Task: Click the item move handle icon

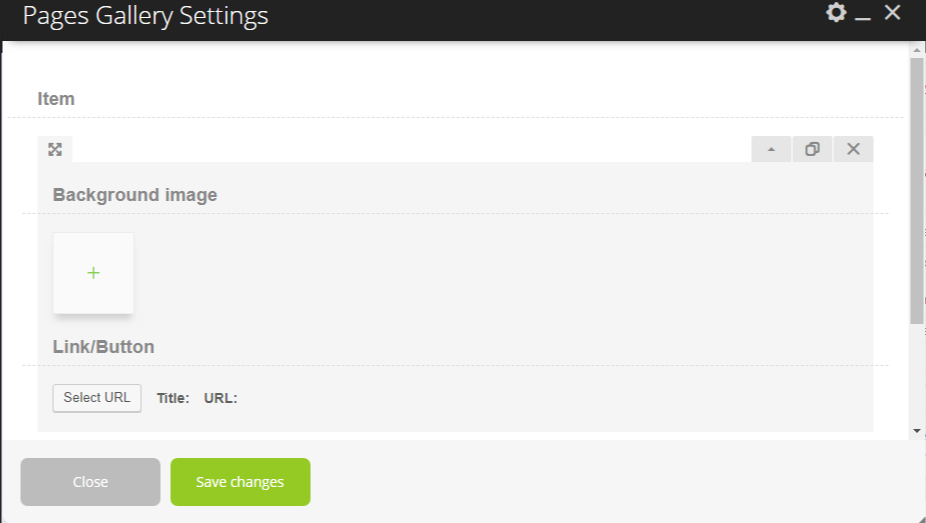Action: tap(55, 149)
